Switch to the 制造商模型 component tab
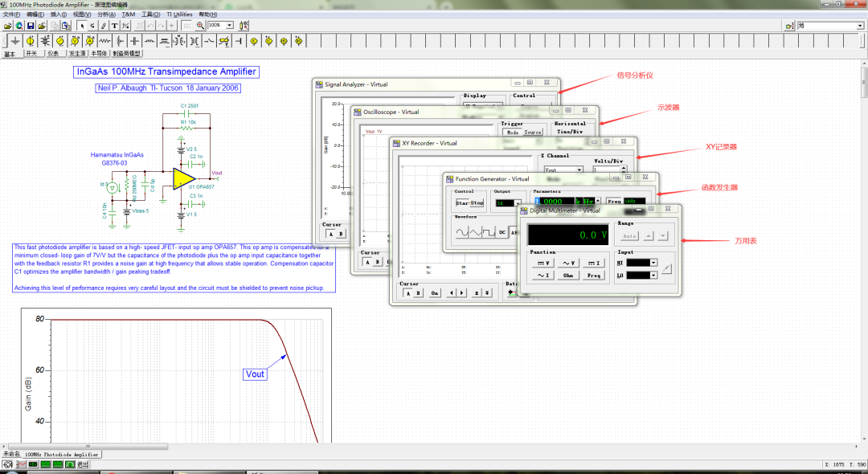868x474 pixels. click(x=126, y=54)
